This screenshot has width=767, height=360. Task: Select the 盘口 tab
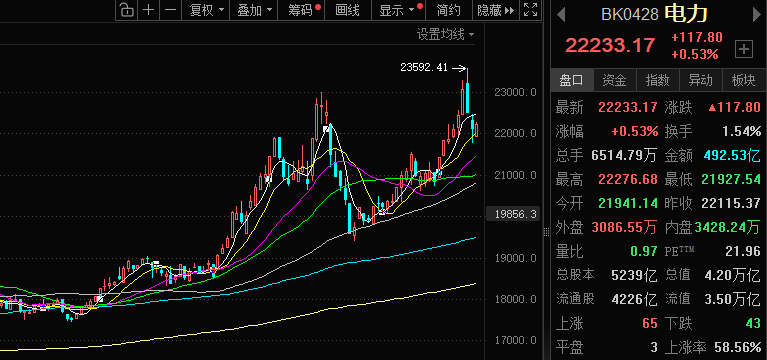572,80
